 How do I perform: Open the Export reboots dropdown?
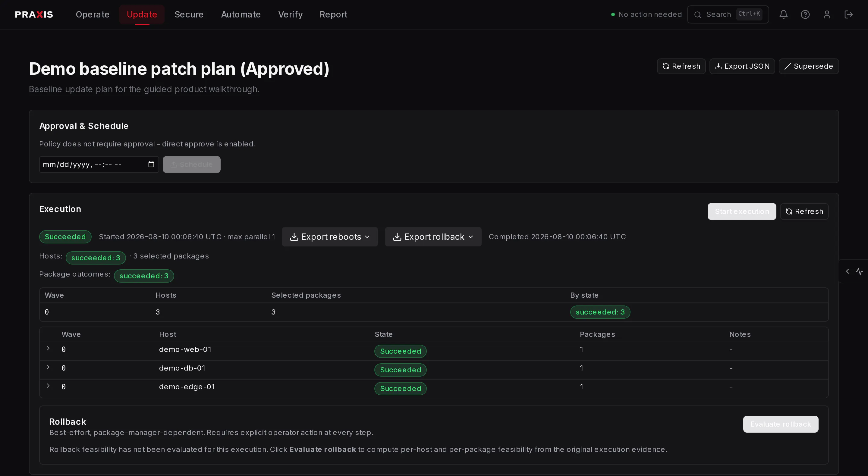(329, 237)
